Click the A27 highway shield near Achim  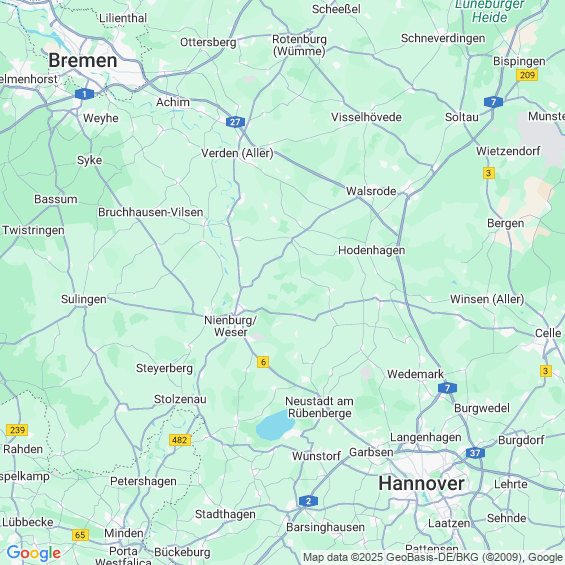click(235, 122)
